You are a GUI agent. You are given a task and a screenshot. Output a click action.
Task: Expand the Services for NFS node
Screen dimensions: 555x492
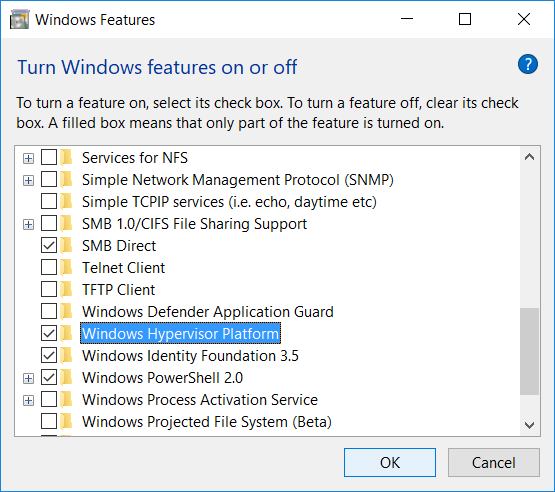28,158
